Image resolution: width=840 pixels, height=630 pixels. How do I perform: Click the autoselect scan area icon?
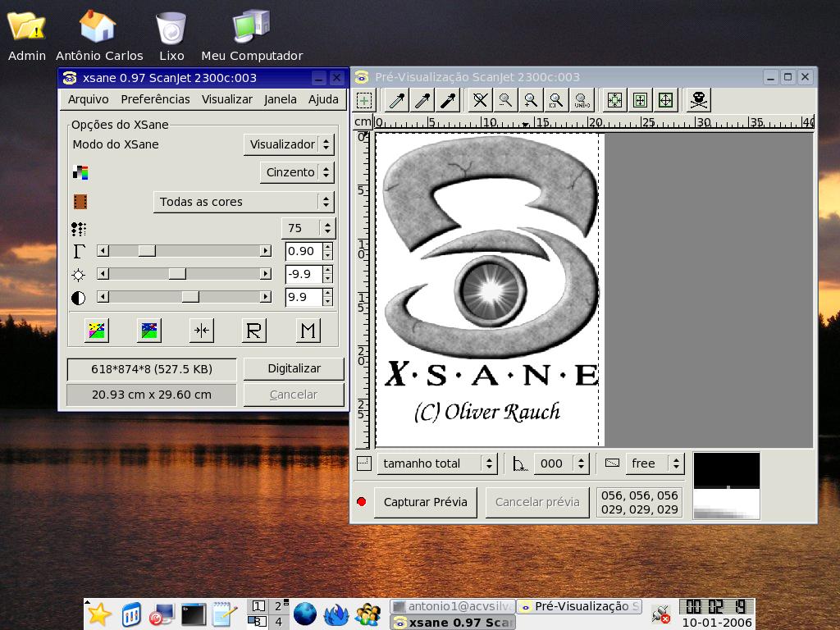click(614, 100)
